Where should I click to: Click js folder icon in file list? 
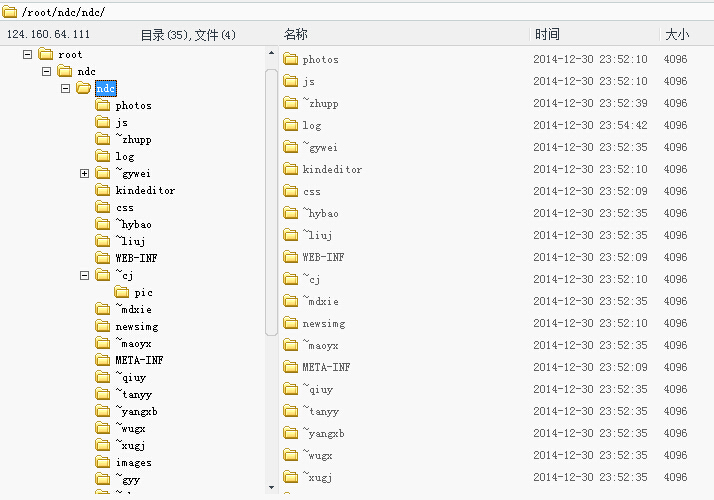[x=291, y=81]
